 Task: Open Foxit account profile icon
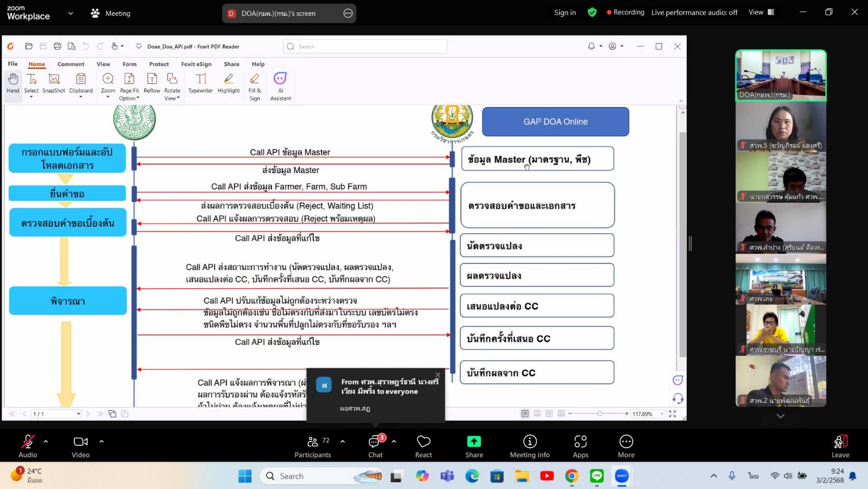(x=612, y=46)
